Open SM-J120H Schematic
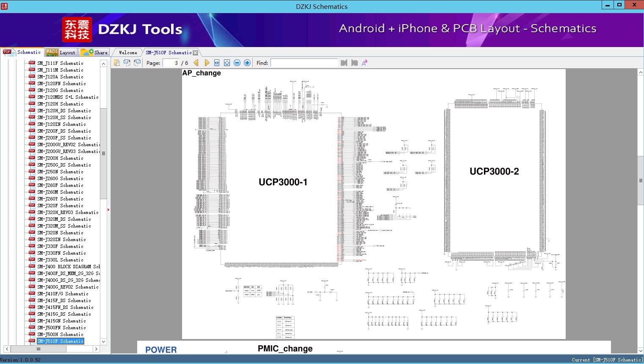The width and height of the screenshot is (644, 364). pyautogui.click(x=60, y=104)
